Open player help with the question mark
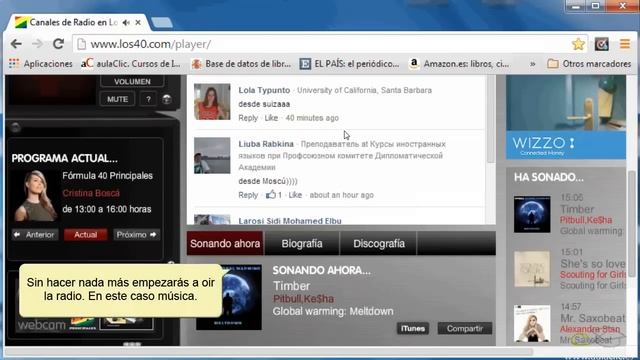Screen dimensions: 640x360 click(x=148, y=99)
